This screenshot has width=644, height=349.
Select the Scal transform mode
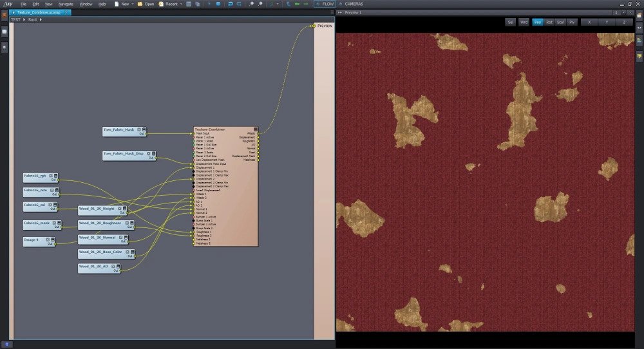561,22
